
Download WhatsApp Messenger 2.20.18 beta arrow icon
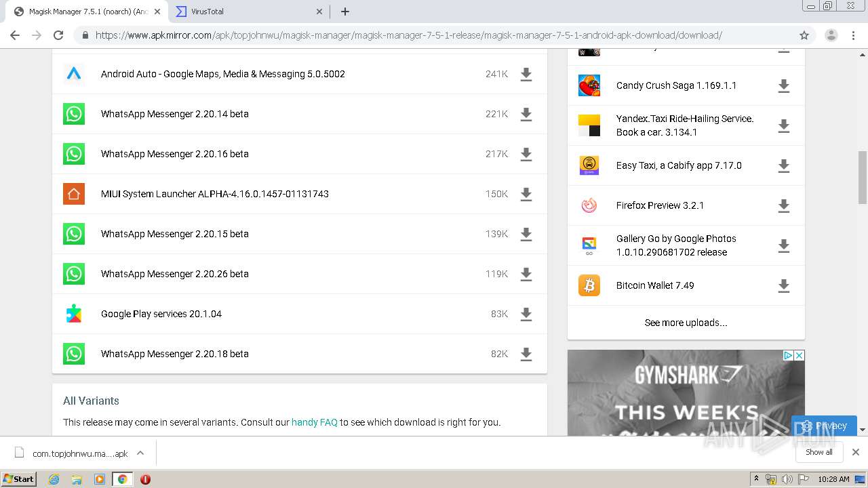pos(526,354)
